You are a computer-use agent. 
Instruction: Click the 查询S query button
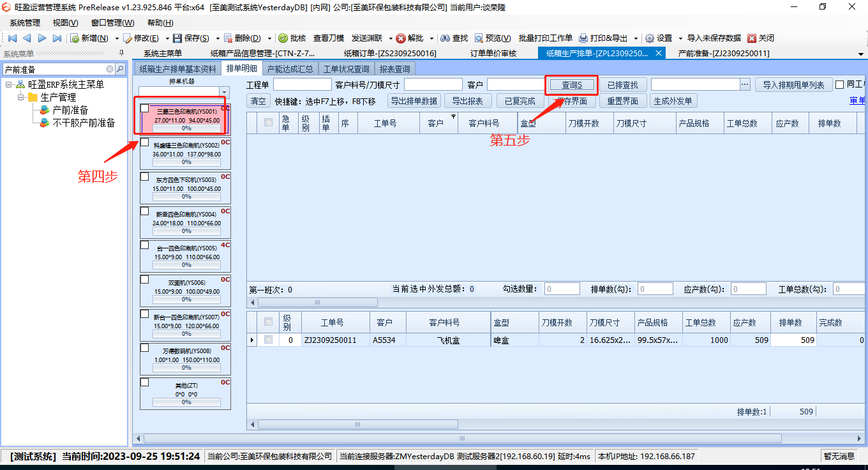(571, 84)
